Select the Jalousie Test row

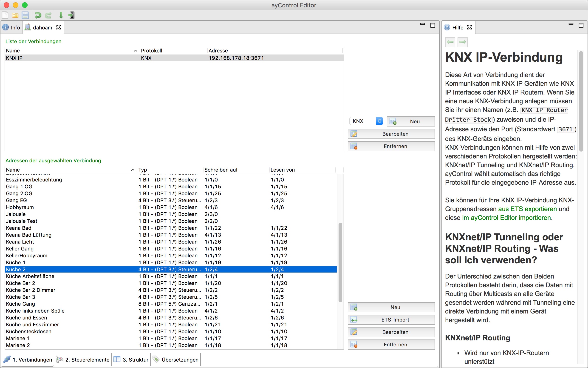click(x=171, y=221)
